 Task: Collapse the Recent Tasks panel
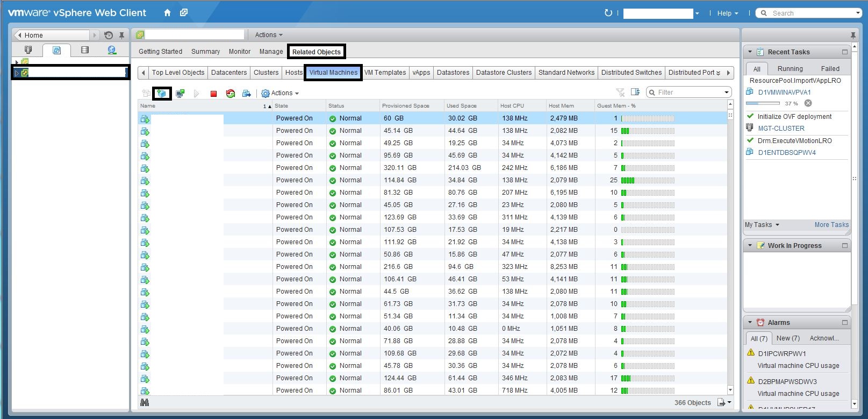pyautogui.click(x=750, y=52)
